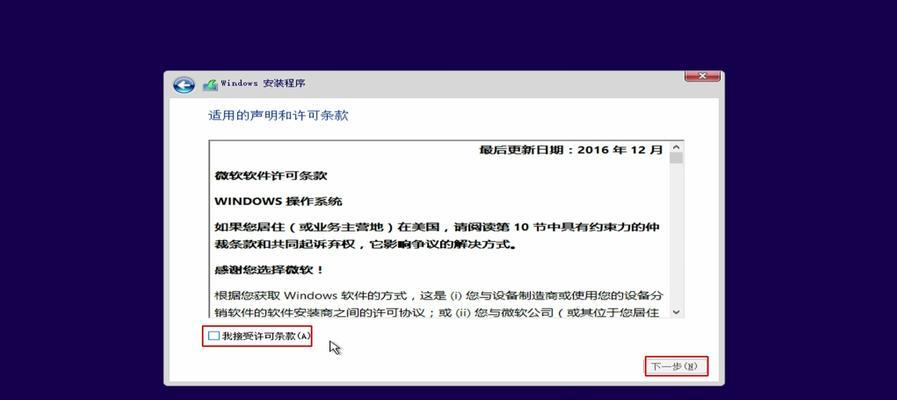Click the line starting with 销软件的软件安装商

pos(437,312)
